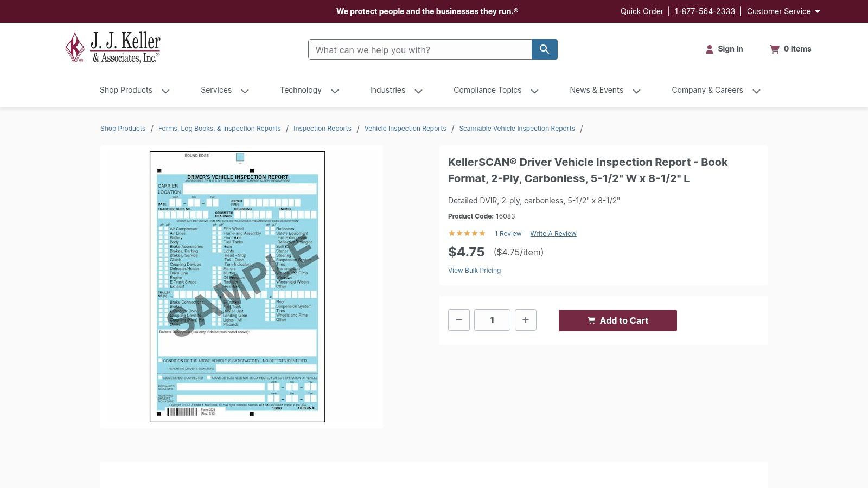Click the 0 Items cart link
Screen dimensions: 868x488
tap(797, 49)
